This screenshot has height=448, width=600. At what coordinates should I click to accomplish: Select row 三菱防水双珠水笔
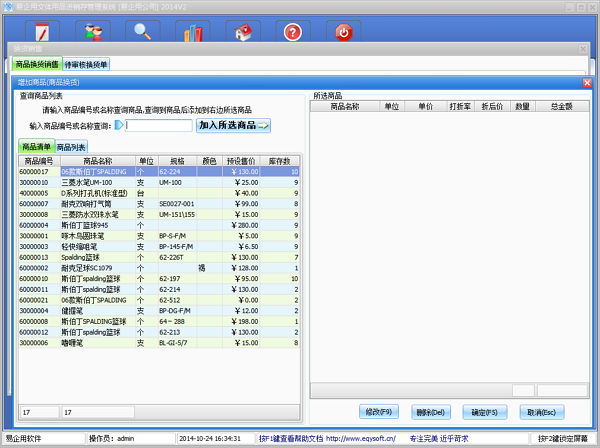(159, 215)
